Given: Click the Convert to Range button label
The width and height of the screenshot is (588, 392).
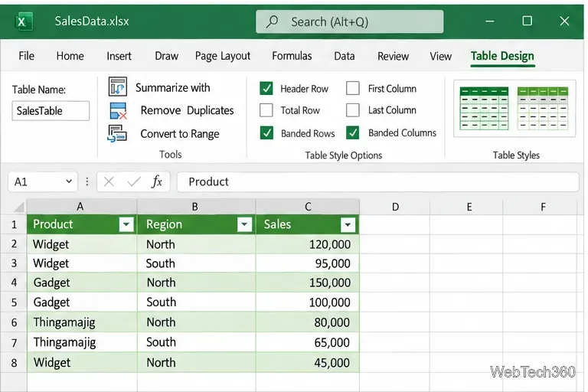Looking at the screenshot, I should (180, 134).
